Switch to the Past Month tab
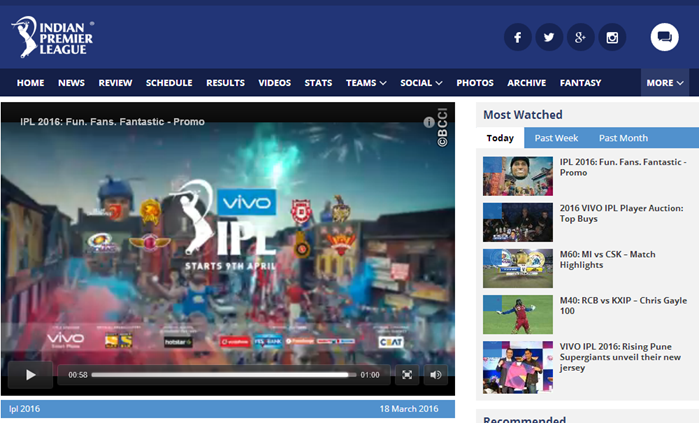 623,138
